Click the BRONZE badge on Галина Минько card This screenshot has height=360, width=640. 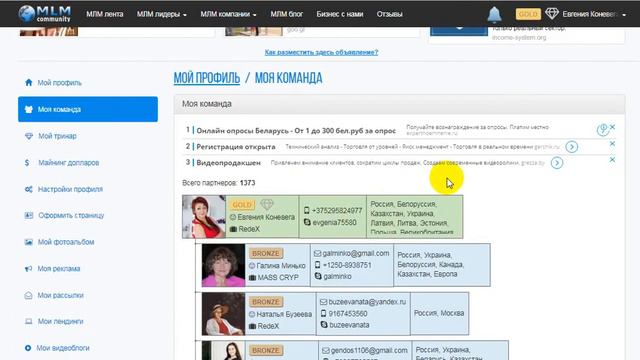pos(266,253)
